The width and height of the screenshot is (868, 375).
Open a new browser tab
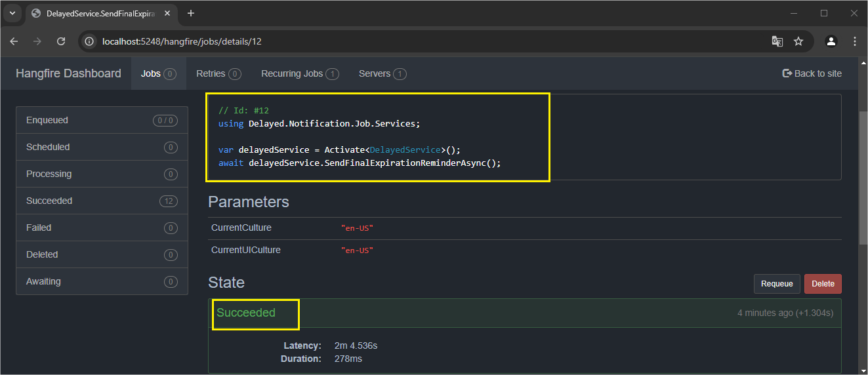(x=191, y=13)
